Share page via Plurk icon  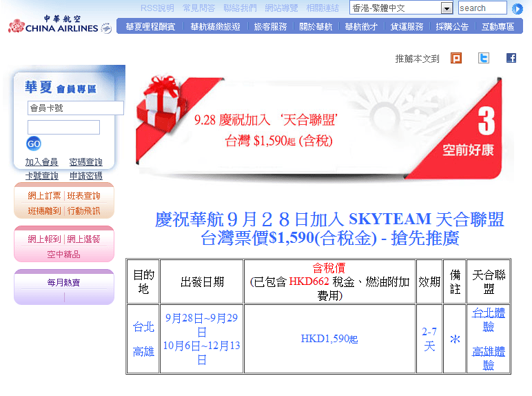pyautogui.click(x=456, y=58)
